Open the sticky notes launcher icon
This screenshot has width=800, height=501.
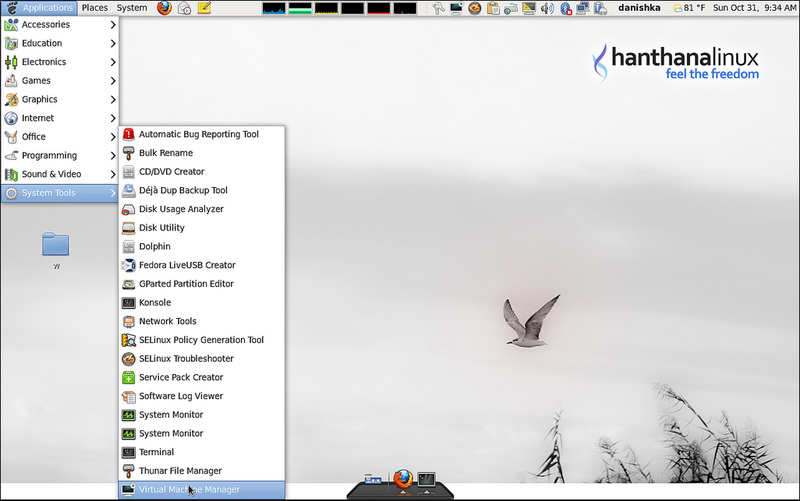pyautogui.click(x=204, y=8)
